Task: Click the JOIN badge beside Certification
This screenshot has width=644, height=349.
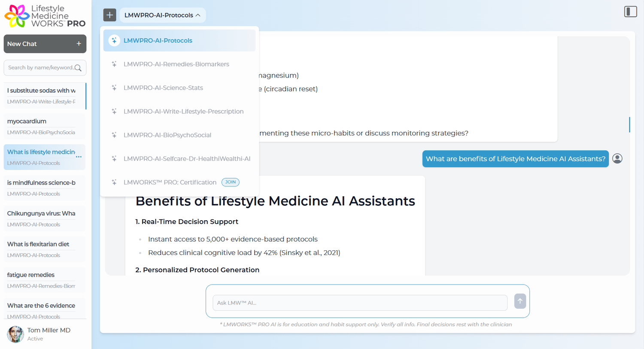Action: click(231, 182)
